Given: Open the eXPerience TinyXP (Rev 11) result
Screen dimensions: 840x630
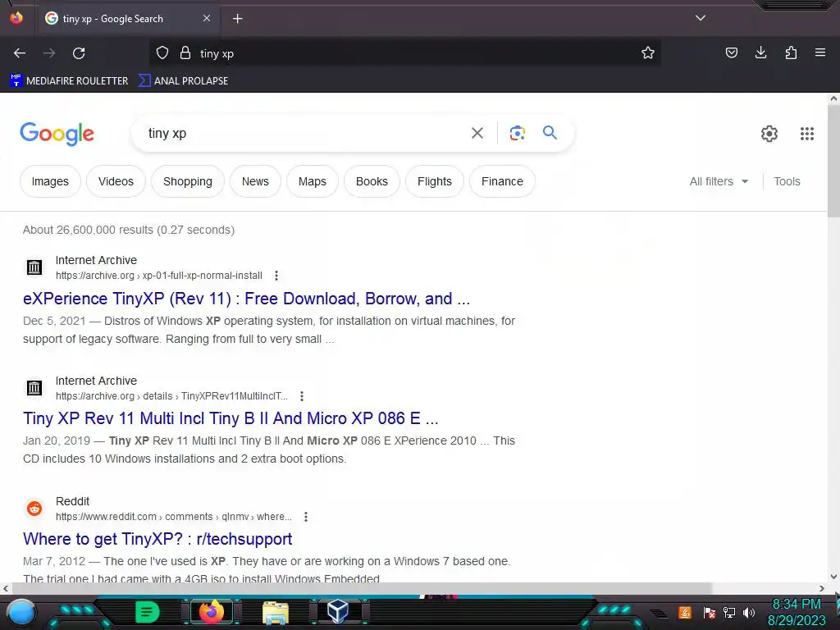Looking at the screenshot, I should pos(246,299).
